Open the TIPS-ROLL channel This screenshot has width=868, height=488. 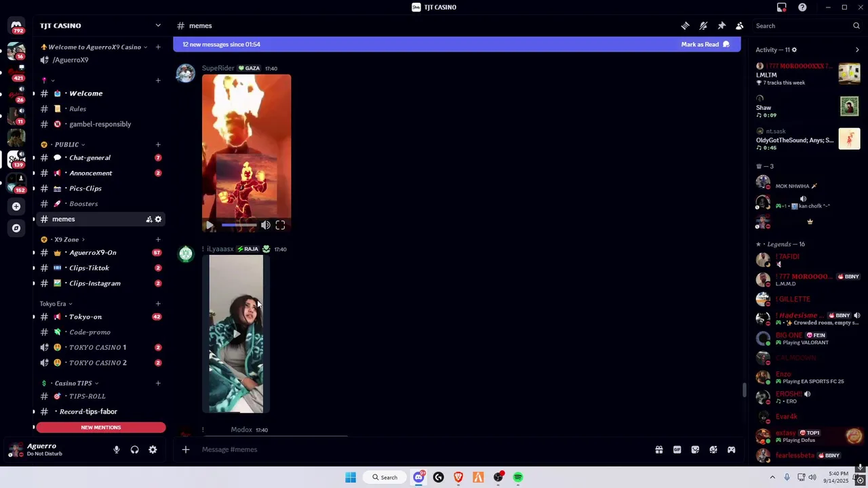tap(100, 396)
